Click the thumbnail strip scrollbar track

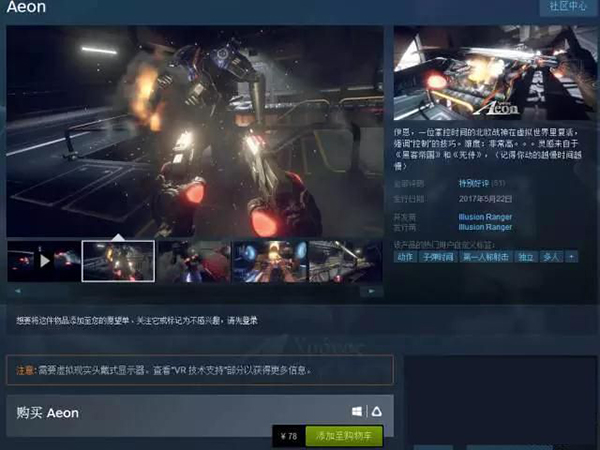(194, 291)
